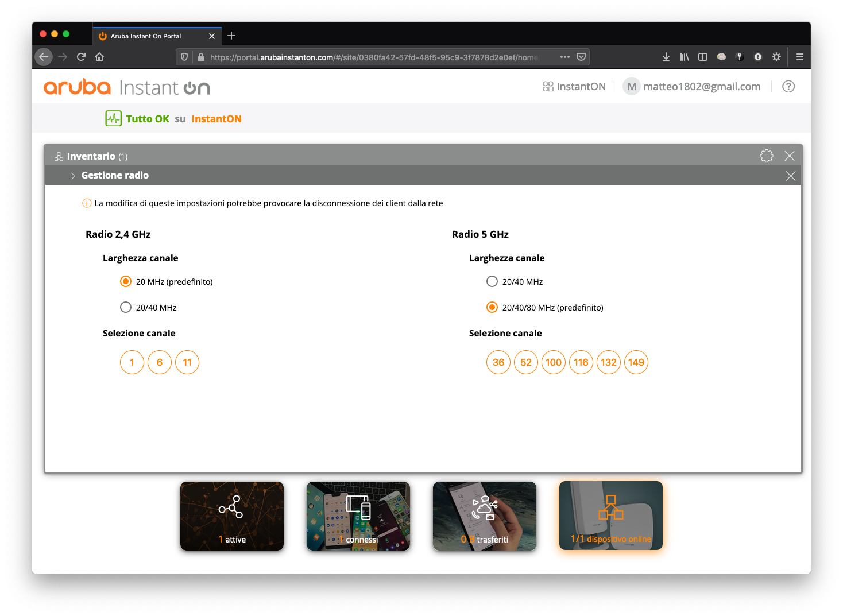843x616 pixels.
Task: Close the Aruba Instant On Portal tab
Action: tap(212, 36)
